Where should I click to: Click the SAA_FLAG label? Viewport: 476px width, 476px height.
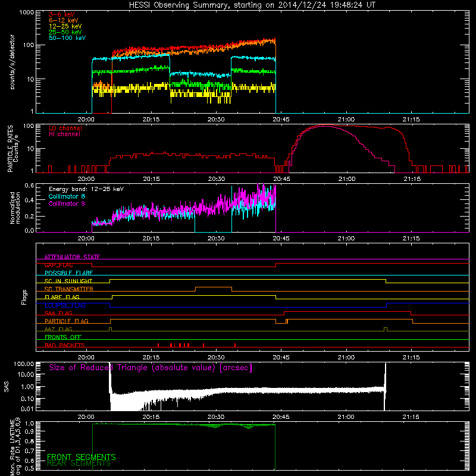click(x=58, y=313)
